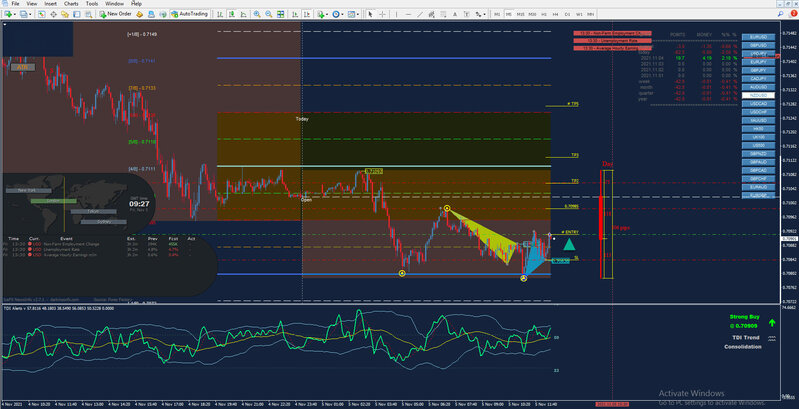This screenshot has width=799, height=409.
Task: Switch to the M1 timeframe
Action: [x=497, y=14]
